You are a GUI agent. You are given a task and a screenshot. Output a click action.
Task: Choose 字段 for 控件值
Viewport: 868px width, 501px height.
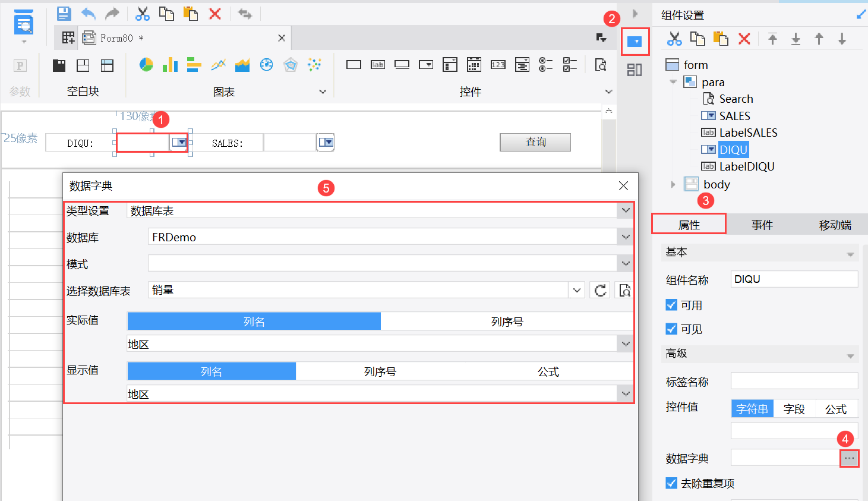tap(794, 409)
